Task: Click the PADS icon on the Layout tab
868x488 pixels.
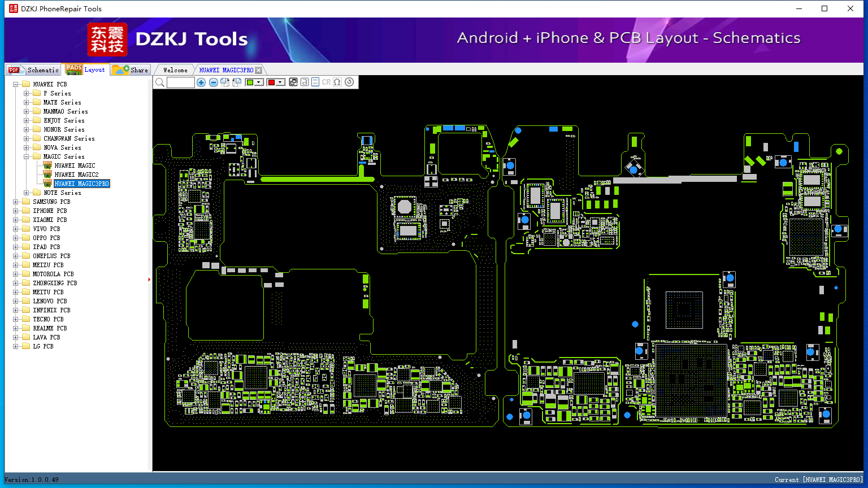Action: [74, 69]
